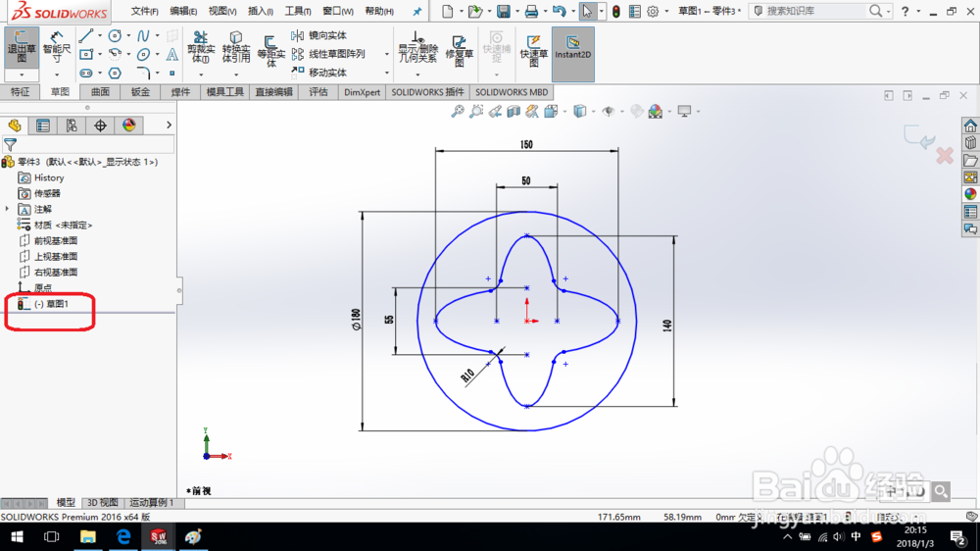Open the DisplayManager tab
This screenshot has width=980, height=551.
point(128,125)
